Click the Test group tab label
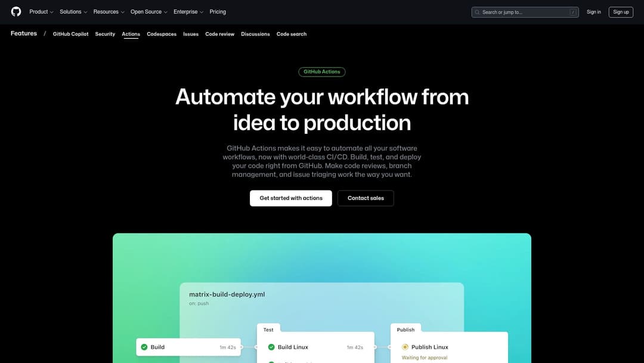Viewport: 644px width, 363px height. (268, 330)
